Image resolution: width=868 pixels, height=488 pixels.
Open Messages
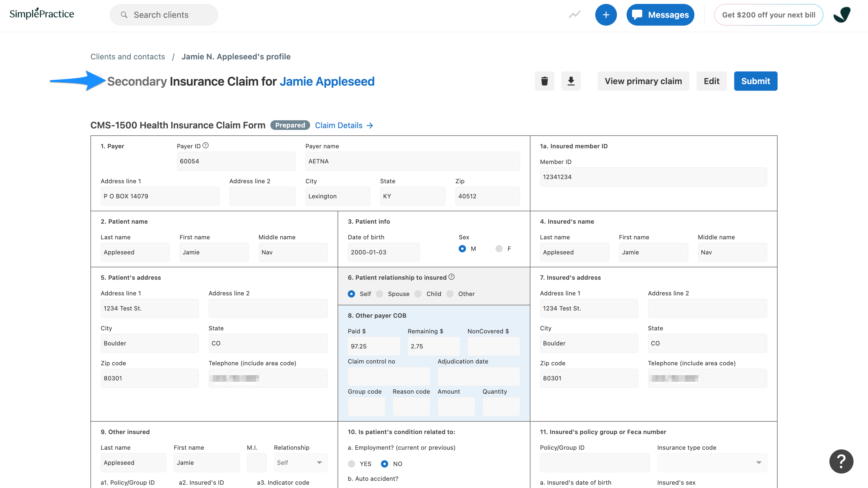click(660, 15)
